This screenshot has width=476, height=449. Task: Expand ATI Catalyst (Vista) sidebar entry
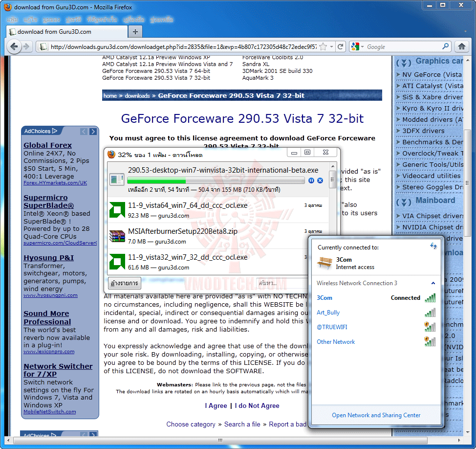click(x=398, y=86)
